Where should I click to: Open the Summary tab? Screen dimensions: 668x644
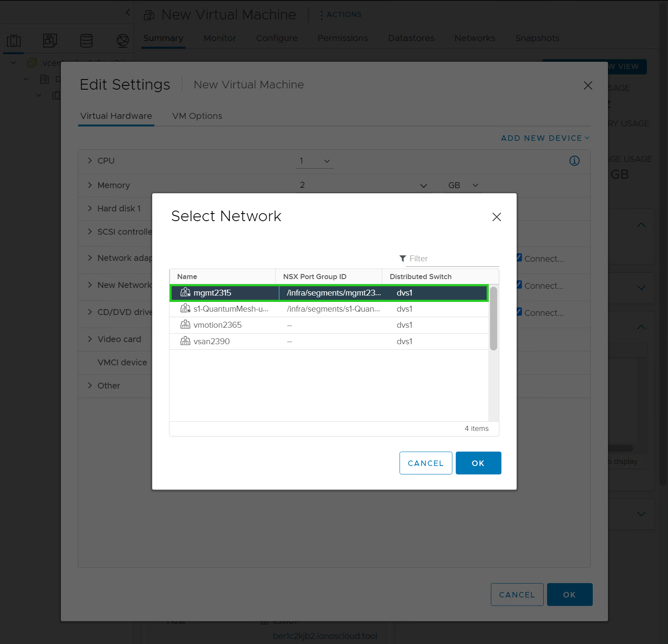pyautogui.click(x=163, y=38)
